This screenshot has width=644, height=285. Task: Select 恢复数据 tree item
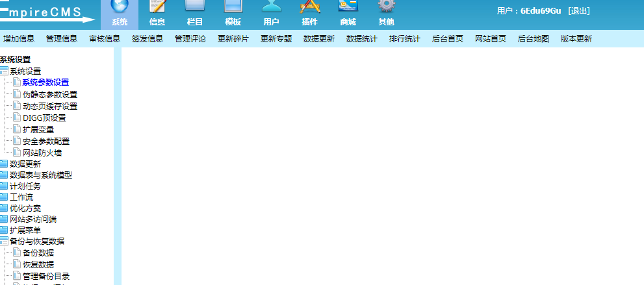click(x=38, y=264)
